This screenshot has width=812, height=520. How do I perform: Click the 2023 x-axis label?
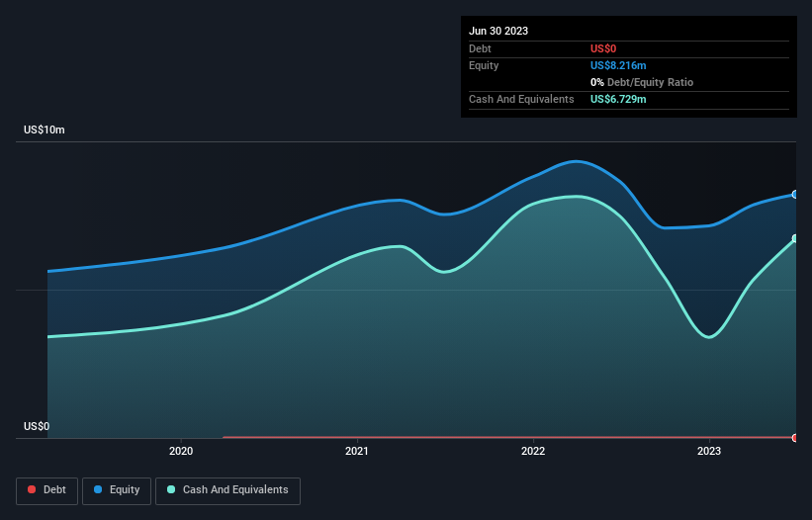tap(709, 451)
